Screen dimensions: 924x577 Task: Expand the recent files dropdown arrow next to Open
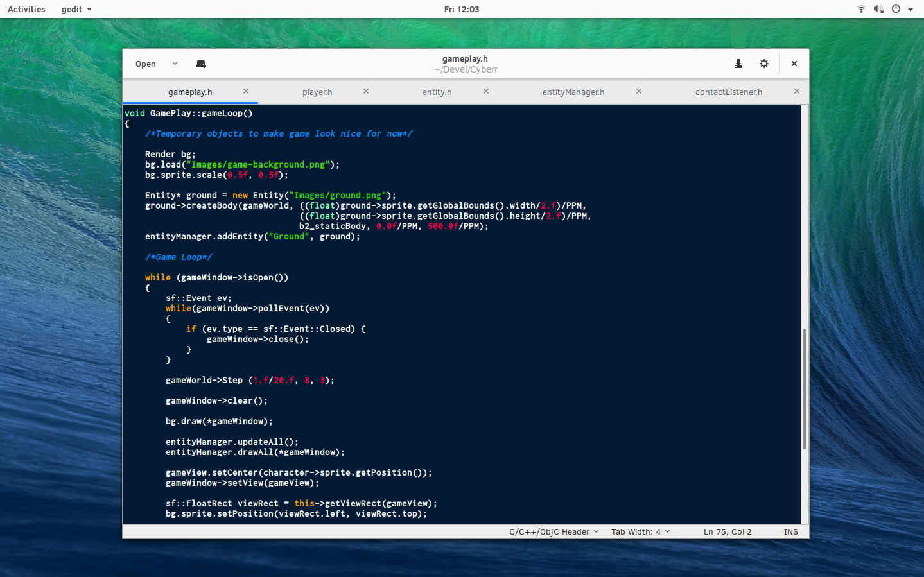click(175, 64)
